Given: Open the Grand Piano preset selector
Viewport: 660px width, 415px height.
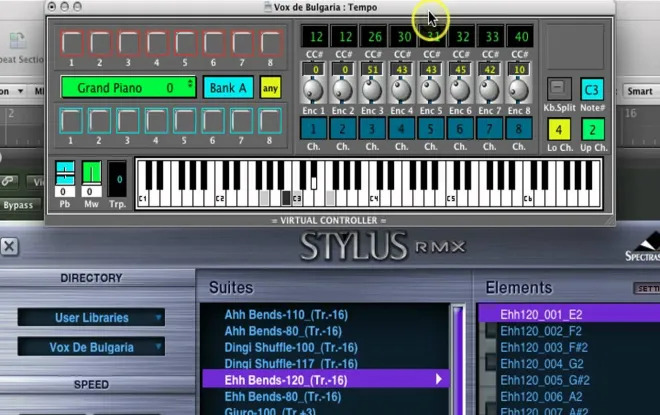Looking at the screenshot, I should tap(128, 88).
